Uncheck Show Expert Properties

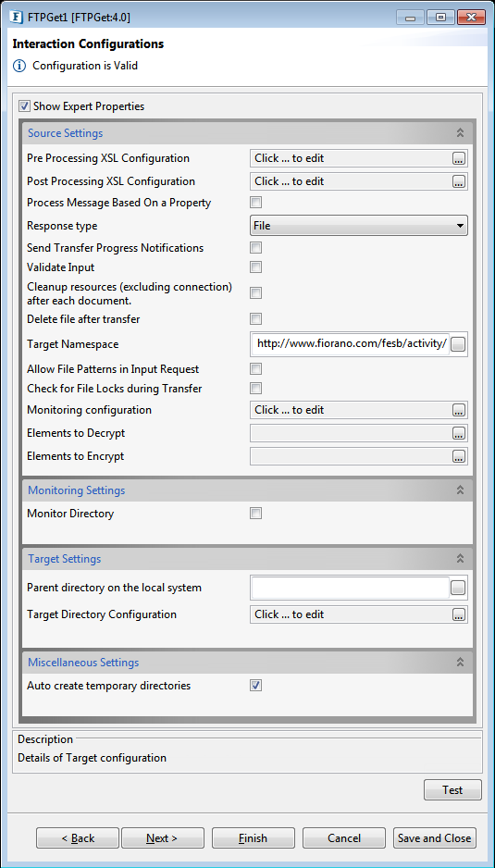pyautogui.click(x=24, y=105)
